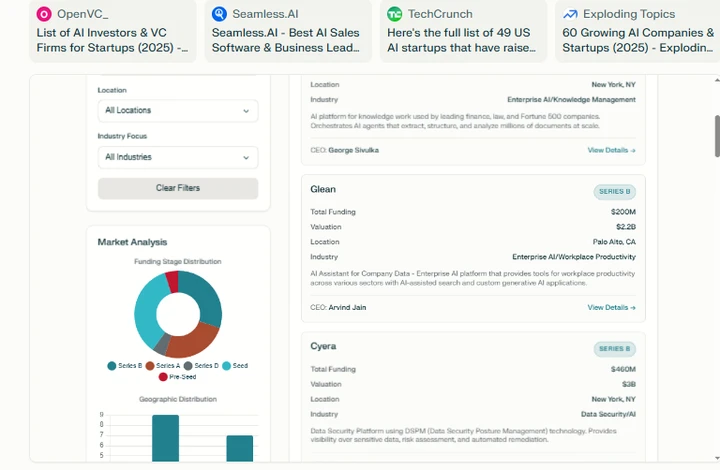Open View Details for Glean

click(611, 308)
